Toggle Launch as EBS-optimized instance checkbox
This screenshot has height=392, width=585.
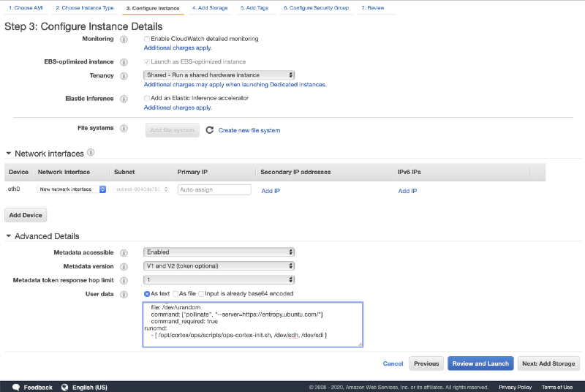pyautogui.click(x=147, y=61)
